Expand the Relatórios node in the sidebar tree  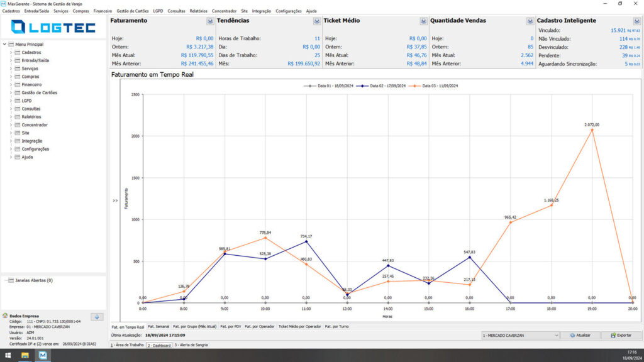click(x=11, y=117)
